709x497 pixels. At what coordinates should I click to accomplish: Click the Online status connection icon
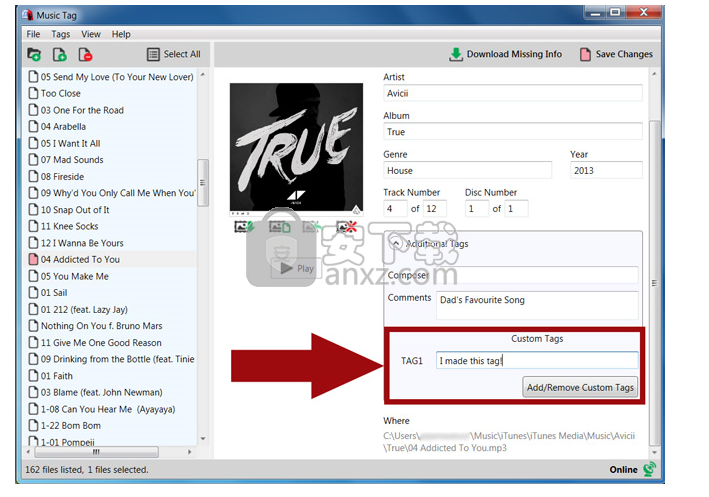(649, 469)
